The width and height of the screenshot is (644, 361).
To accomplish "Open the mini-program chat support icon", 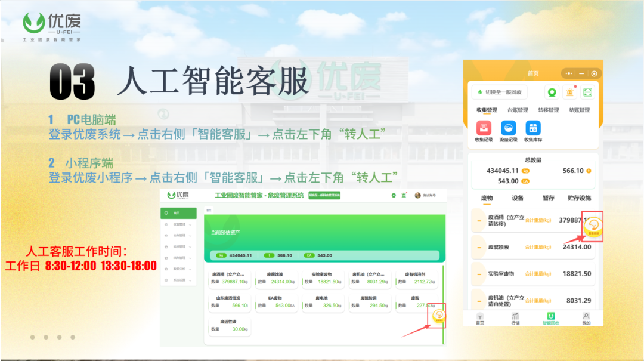I will coord(552,92).
